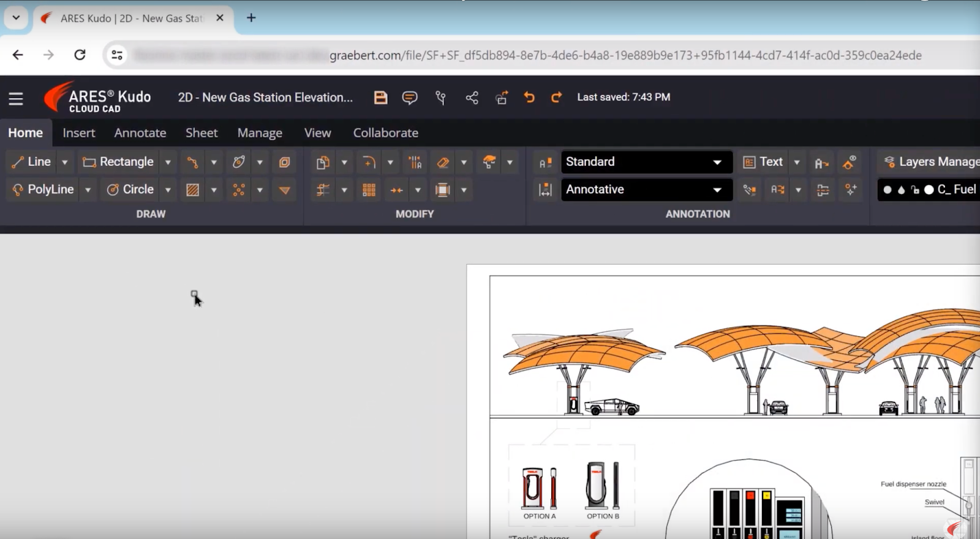The height and width of the screenshot is (539, 980).
Task: Click the text numbering A-arrows icon
Action: (777, 190)
